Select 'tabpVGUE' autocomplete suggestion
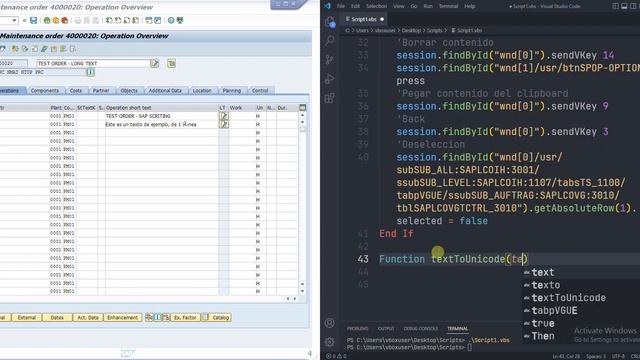640x360 pixels. click(554, 311)
